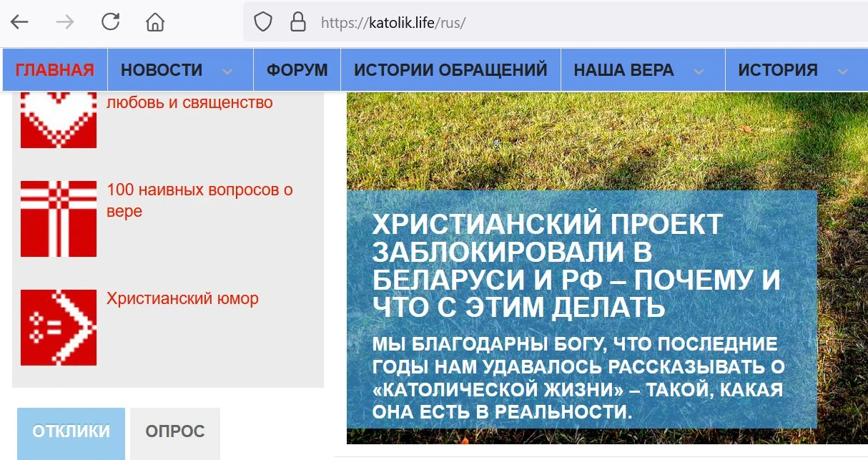Expand the ИСТОРИЯ dropdown chevron
Viewport: 868px width, 460px height.
click(x=842, y=71)
